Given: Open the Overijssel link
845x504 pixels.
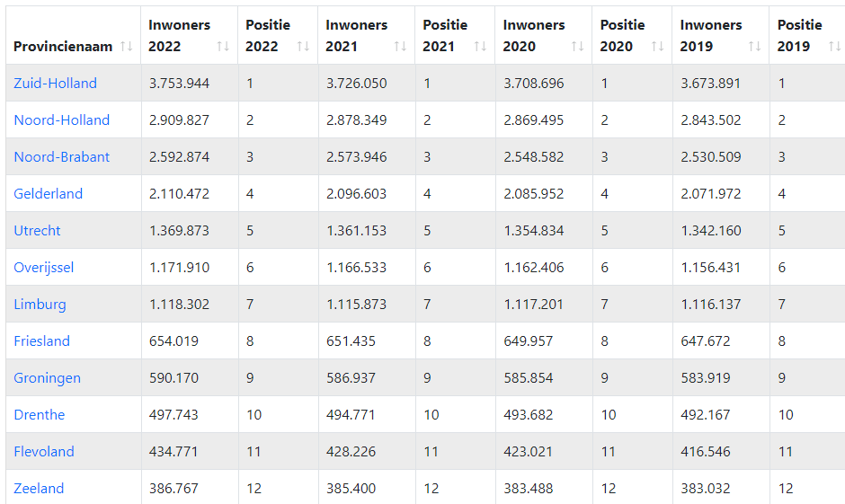Looking at the screenshot, I should [44, 268].
